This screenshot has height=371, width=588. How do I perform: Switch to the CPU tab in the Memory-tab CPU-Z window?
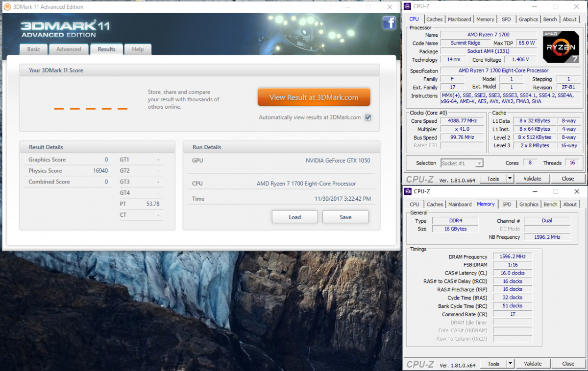tap(415, 205)
